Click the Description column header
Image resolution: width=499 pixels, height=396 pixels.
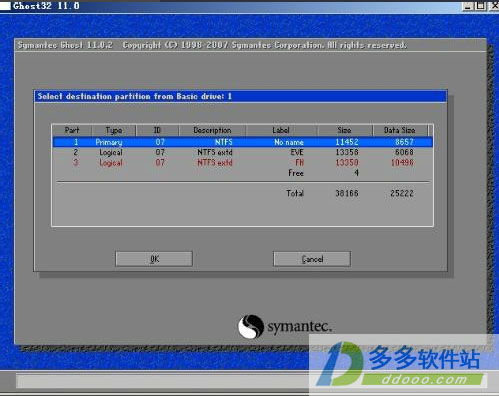coord(212,130)
